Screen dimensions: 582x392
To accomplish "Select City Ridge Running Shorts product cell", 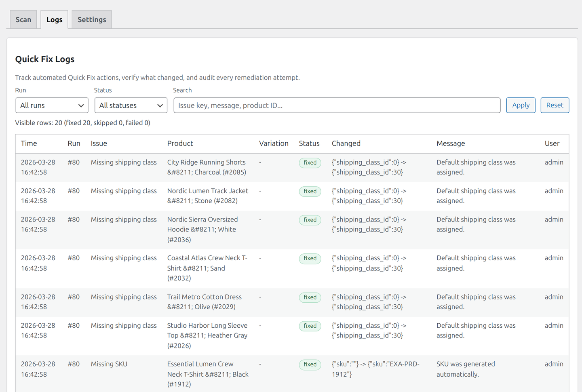I will [207, 167].
